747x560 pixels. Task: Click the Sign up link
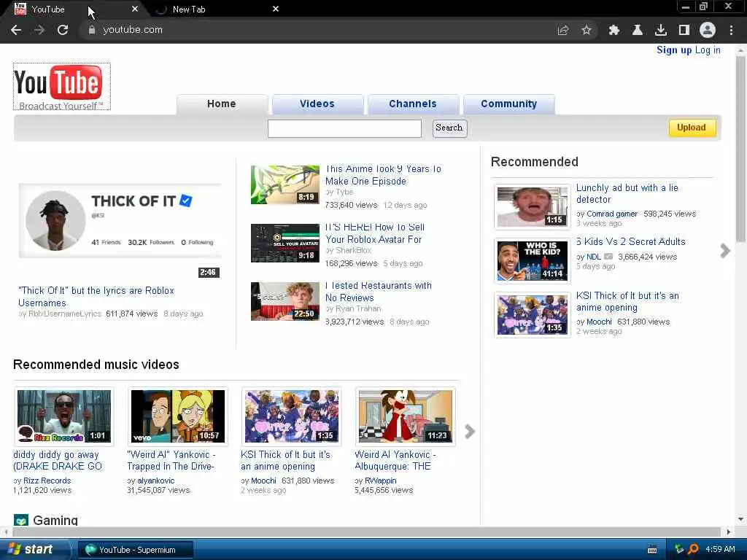pos(674,50)
